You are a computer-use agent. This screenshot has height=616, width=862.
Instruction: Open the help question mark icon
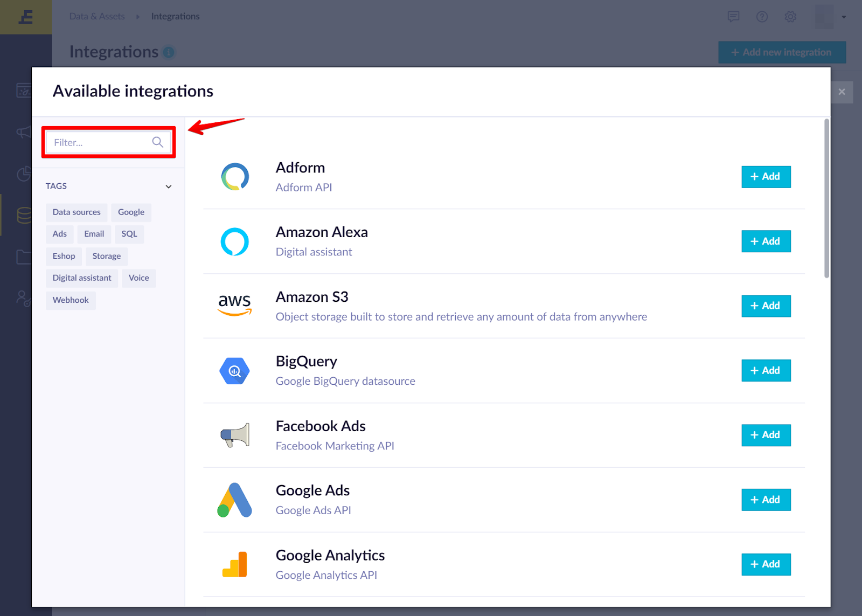(x=762, y=17)
